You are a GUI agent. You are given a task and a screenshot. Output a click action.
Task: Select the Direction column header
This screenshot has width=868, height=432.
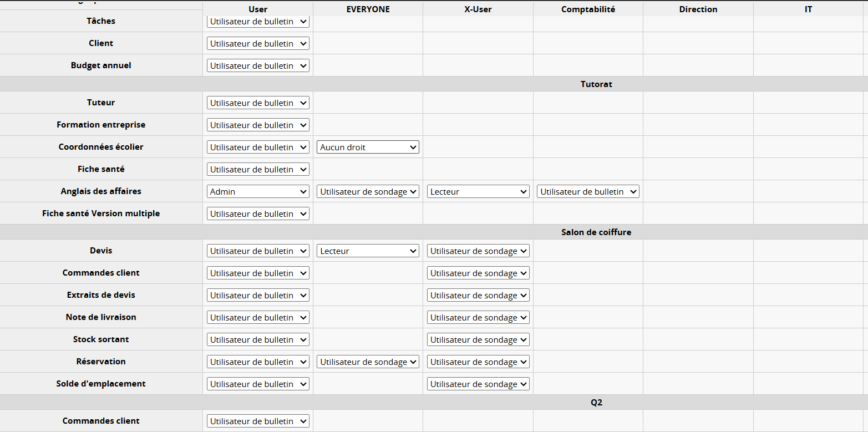click(698, 9)
